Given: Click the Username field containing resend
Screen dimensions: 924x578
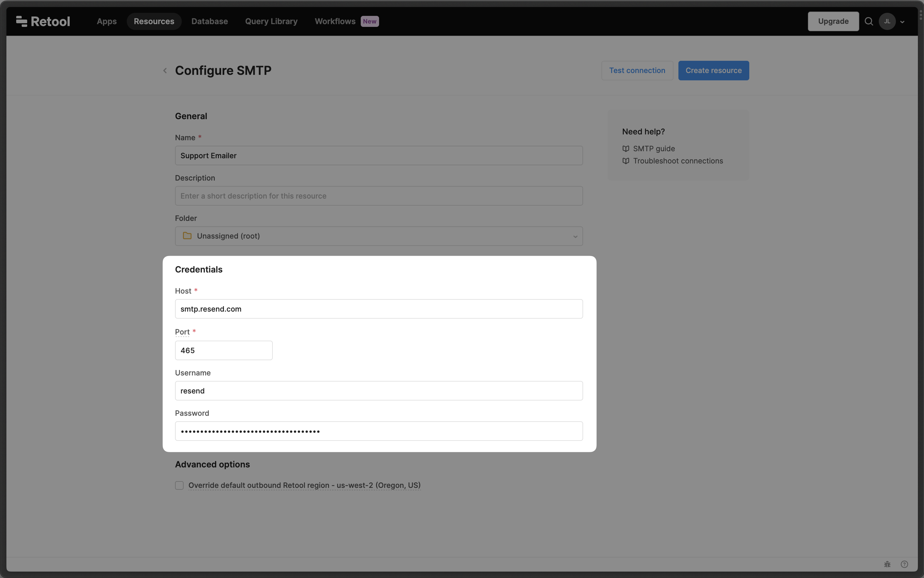Looking at the screenshot, I should pyautogui.click(x=379, y=391).
